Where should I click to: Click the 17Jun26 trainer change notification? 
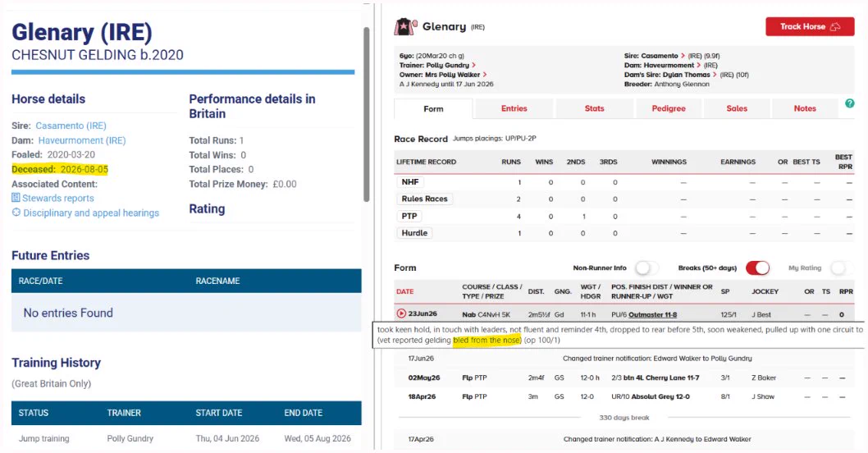657,359
